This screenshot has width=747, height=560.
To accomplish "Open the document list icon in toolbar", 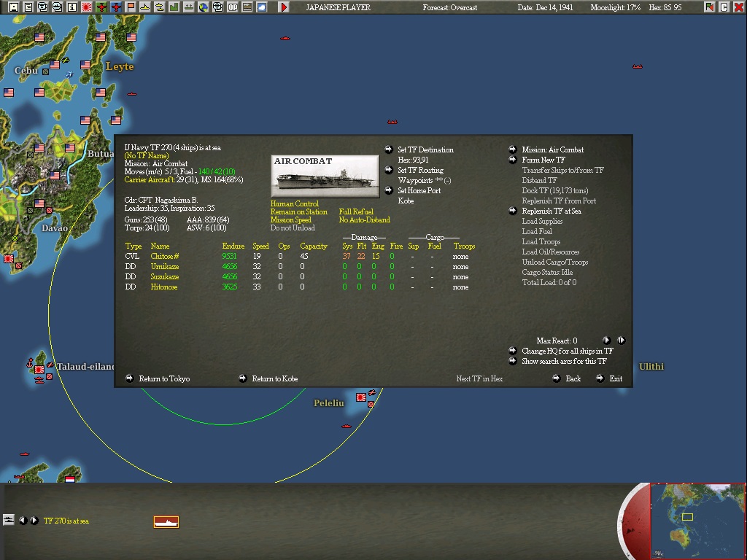I will [x=28, y=7].
